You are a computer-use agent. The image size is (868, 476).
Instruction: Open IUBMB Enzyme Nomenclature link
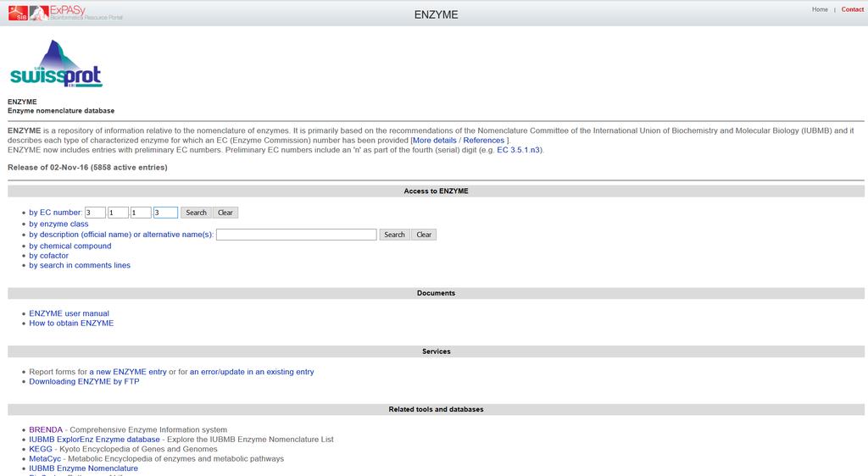click(84, 468)
